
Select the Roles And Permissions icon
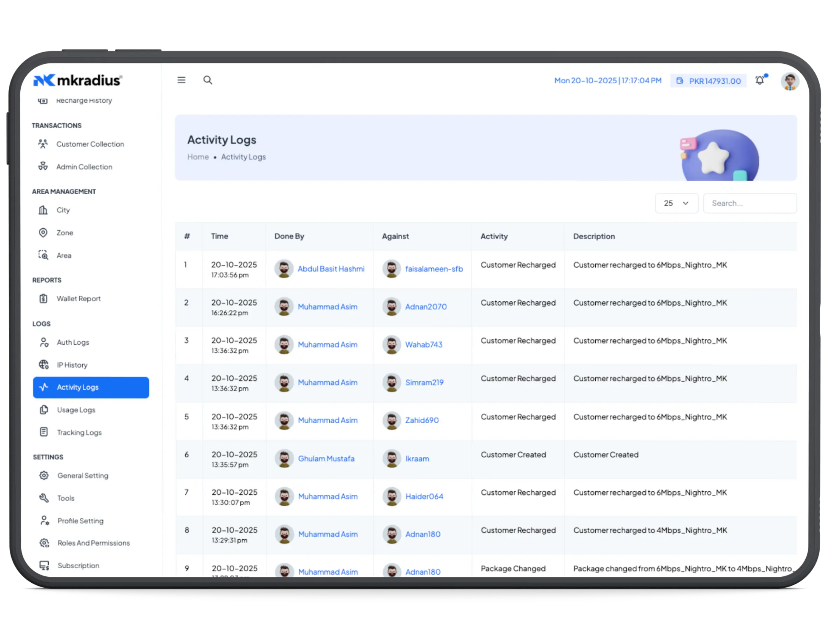click(44, 543)
